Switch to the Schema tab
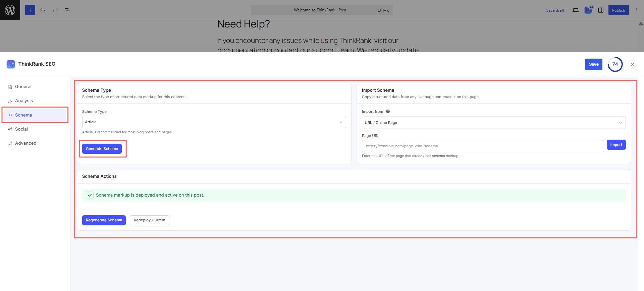Image resolution: width=644 pixels, height=291 pixels. (x=35, y=115)
